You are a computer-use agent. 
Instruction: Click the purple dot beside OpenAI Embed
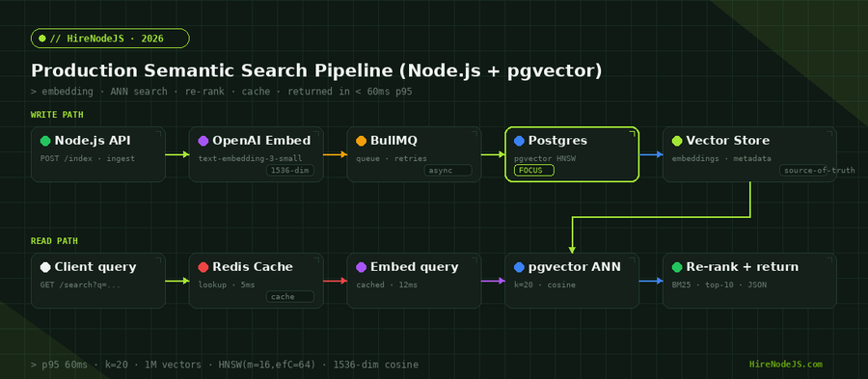[x=203, y=141]
